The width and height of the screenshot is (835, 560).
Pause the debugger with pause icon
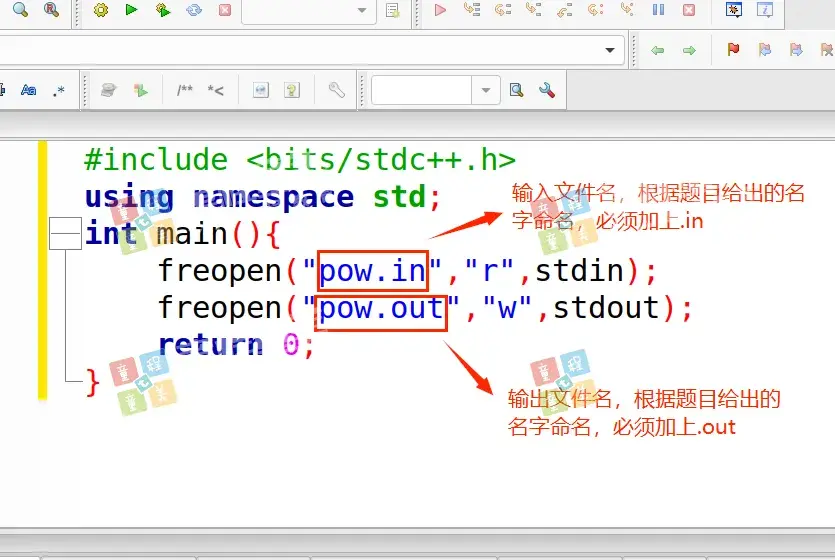pyautogui.click(x=658, y=10)
